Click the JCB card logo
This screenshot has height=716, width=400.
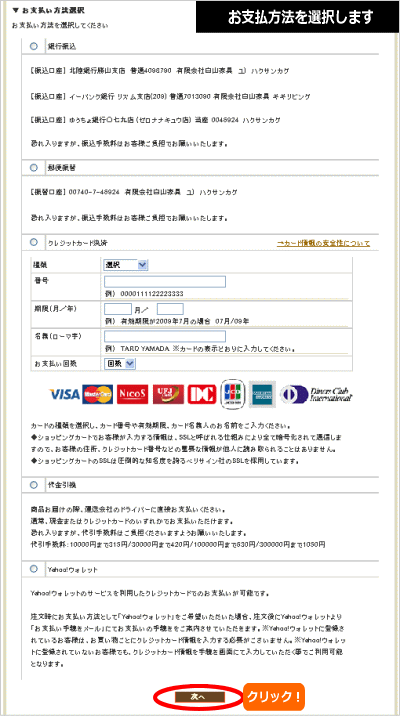(233, 394)
